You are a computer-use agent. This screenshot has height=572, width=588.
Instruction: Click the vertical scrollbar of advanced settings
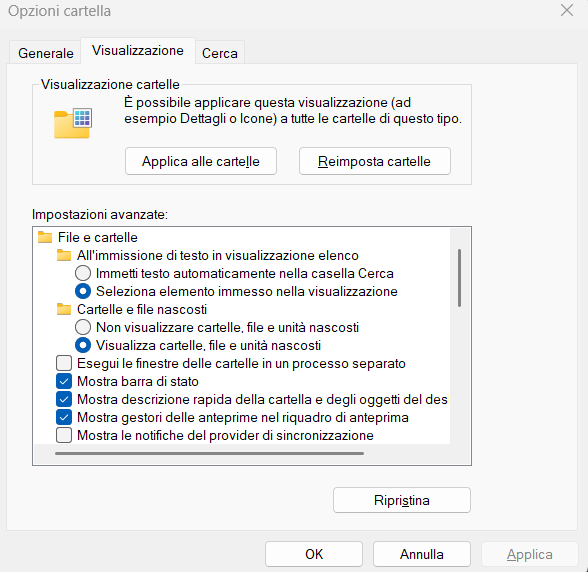tap(459, 278)
